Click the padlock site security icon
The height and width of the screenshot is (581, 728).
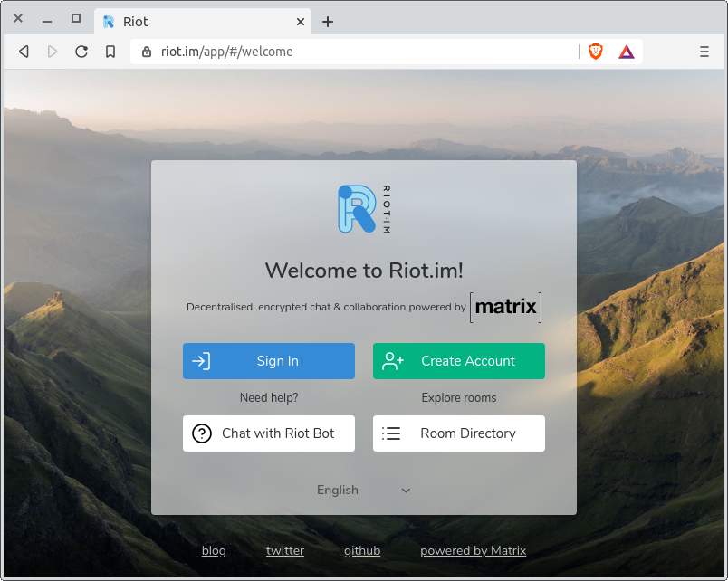coord(147,52)
